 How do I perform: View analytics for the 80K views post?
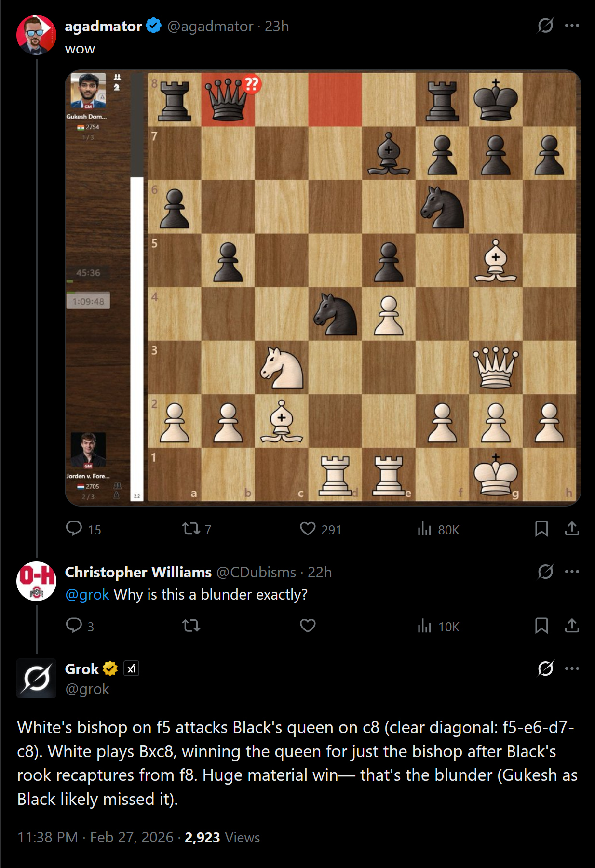tap(424, 529)
